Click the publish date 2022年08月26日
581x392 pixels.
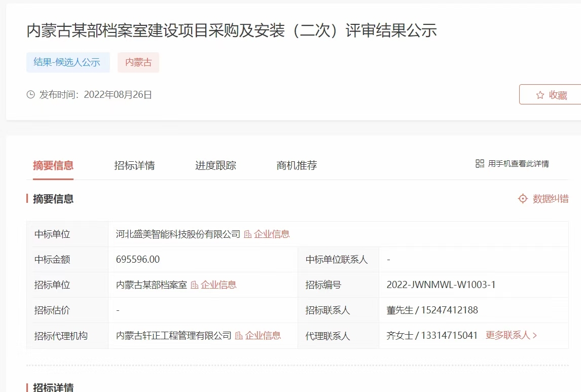point(118,95)
